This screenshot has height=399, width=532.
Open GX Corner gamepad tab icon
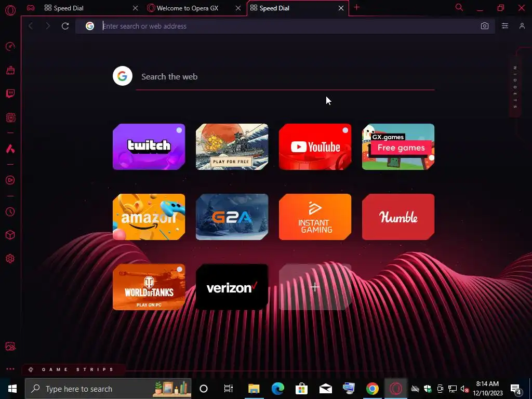click(x=31, y=8)
